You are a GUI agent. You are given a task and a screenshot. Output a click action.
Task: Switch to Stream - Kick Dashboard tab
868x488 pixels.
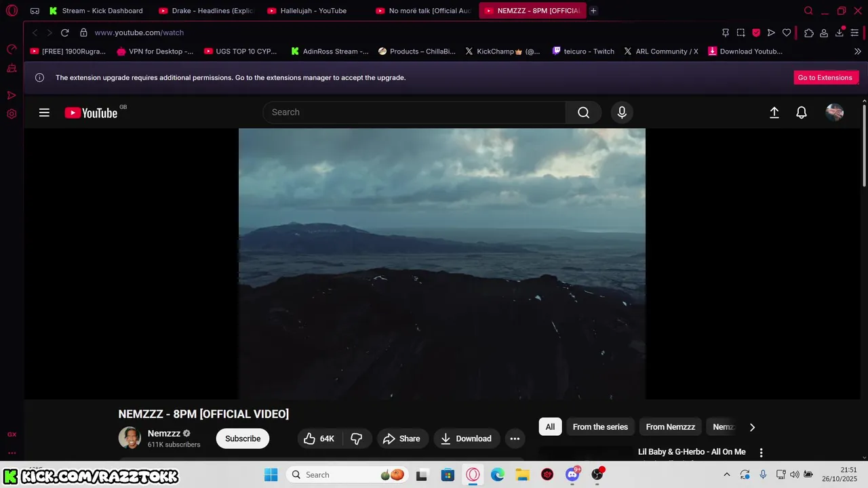(96, 11)
